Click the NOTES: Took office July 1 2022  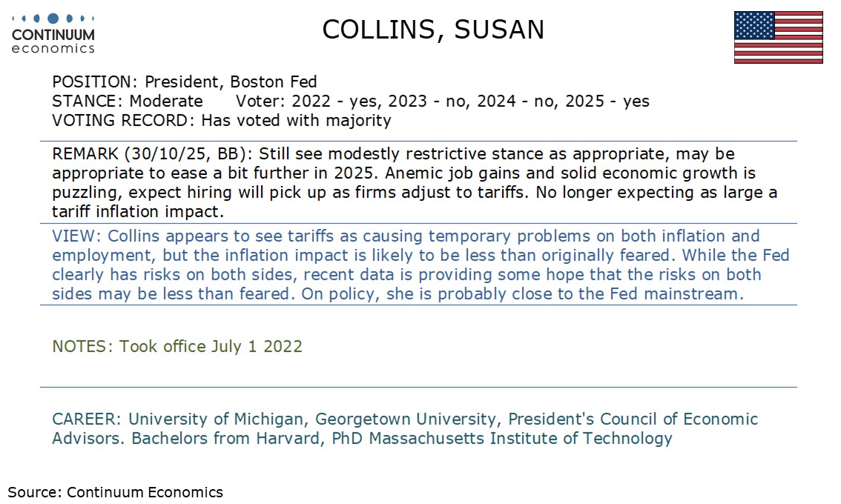(177, 346)
